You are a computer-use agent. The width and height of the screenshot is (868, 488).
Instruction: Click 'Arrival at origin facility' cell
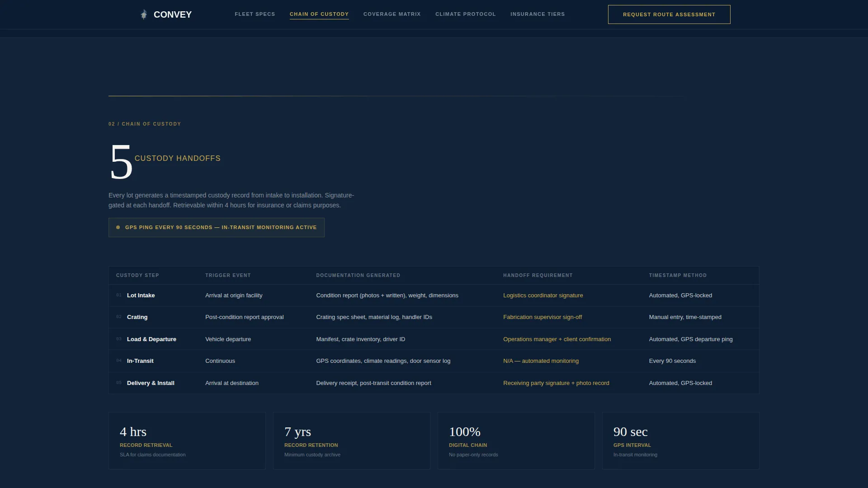[x=234, y=296]
